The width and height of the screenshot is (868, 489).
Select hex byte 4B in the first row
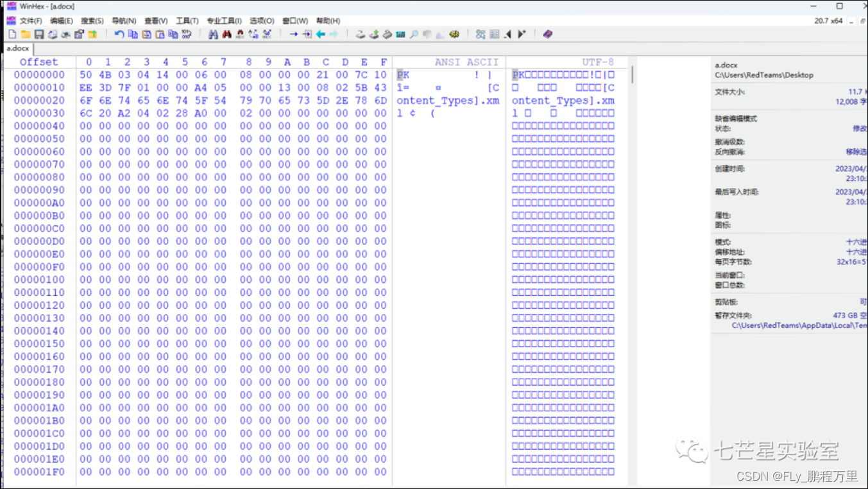click(x=105, y=75)
